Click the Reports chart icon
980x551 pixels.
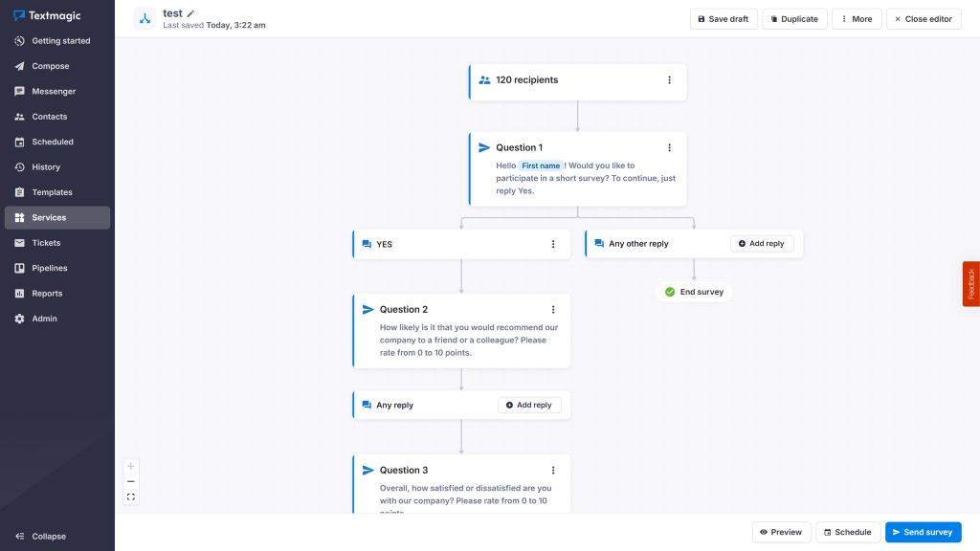click(x=19, y=294)
